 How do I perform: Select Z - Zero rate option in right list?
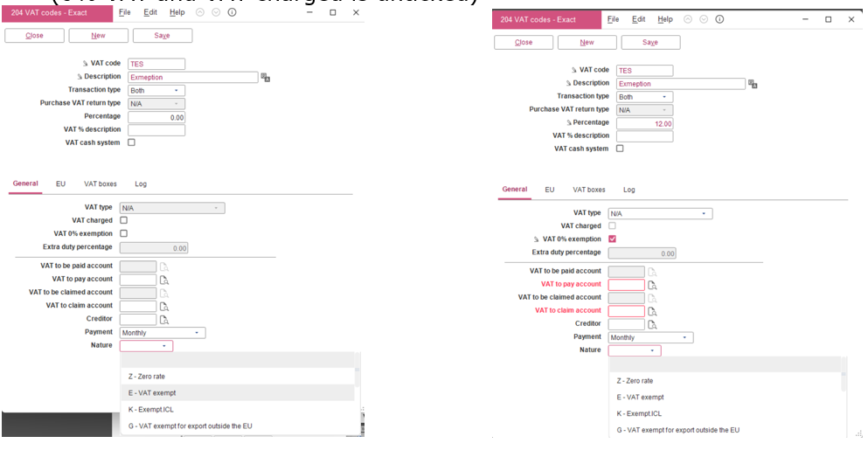point(726,381)
